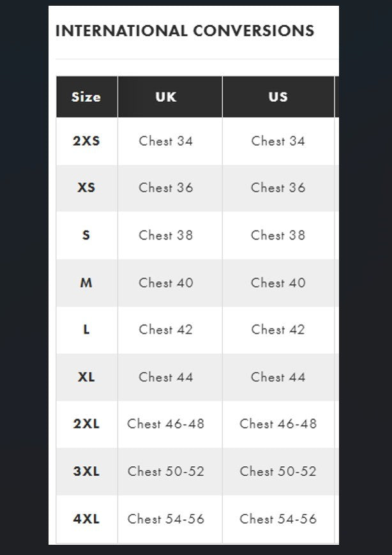Click the M size row label
Screen dimensions: 392x555
[86, 282]
